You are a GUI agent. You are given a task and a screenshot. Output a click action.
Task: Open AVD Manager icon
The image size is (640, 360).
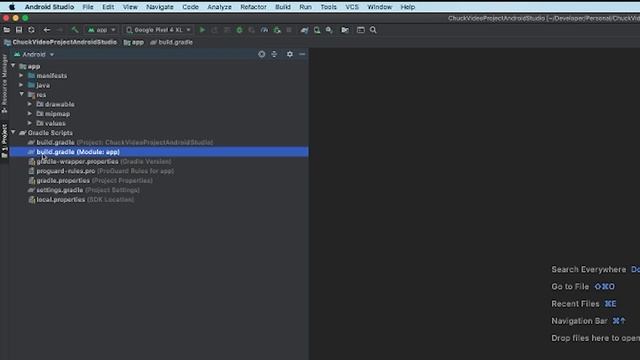coord(317,30)
